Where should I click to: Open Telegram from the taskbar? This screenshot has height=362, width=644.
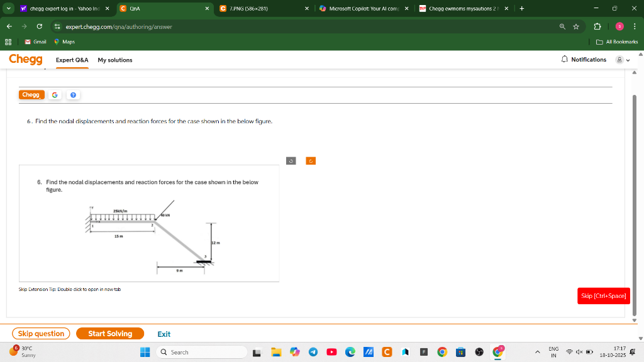(x=313, y=352)
